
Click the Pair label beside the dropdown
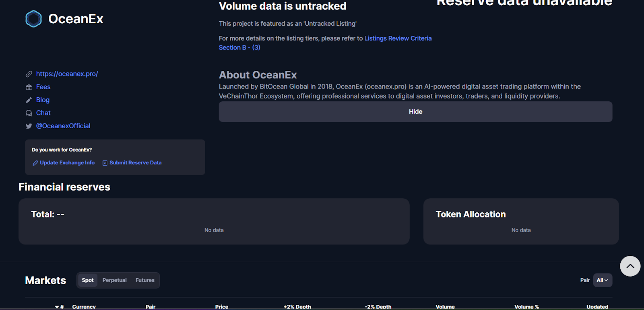coord(585,280)
